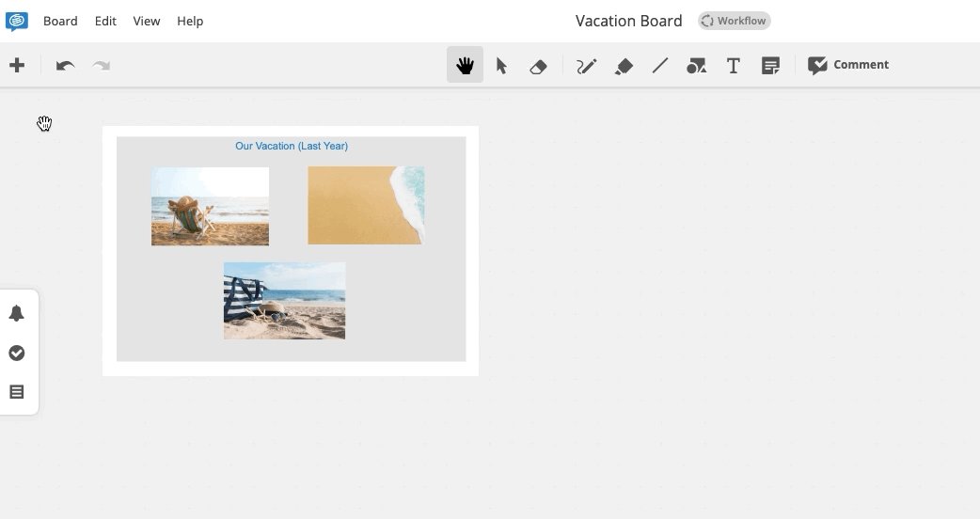Select the text tool
Viewport: 980px width, 519px height.
point(734,65)
